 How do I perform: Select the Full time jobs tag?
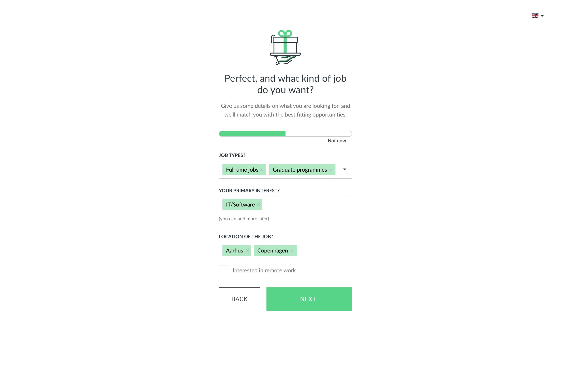[242, 170]
